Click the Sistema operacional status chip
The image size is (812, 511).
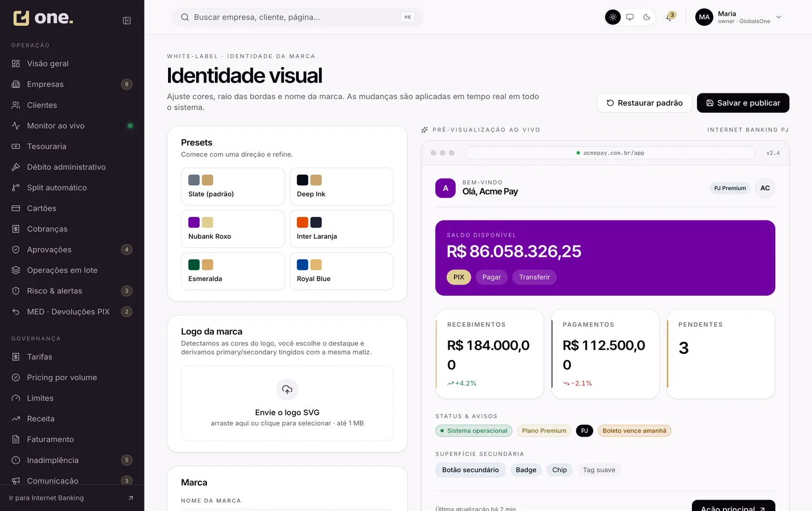[474, 431]
